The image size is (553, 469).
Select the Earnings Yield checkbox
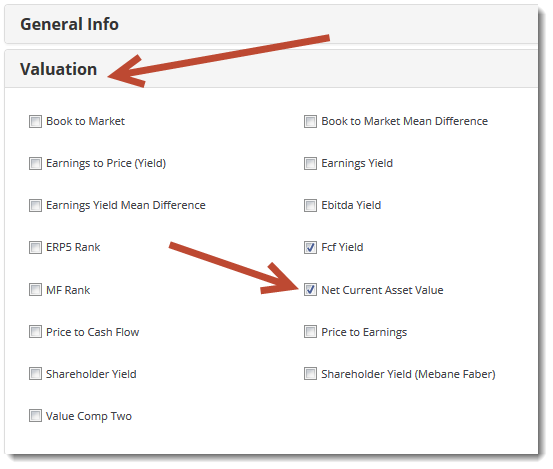pyautogui.click(x=310, y=163)
